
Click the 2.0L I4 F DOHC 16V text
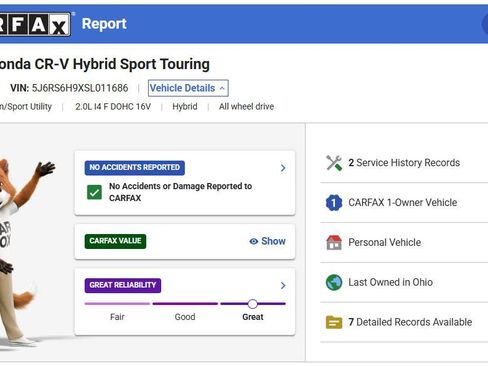(x=113, y=107)
